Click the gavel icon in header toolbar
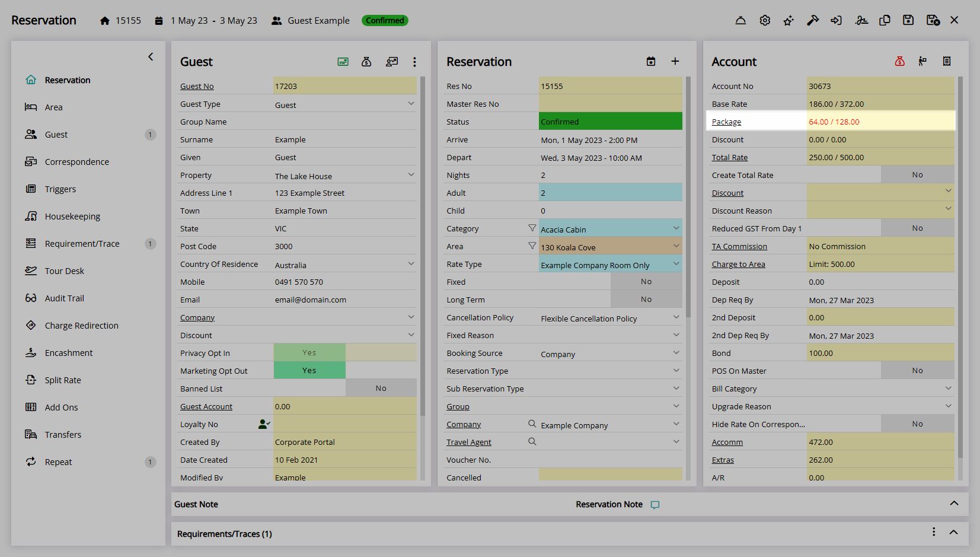980x557 pixels. (813, 20)
